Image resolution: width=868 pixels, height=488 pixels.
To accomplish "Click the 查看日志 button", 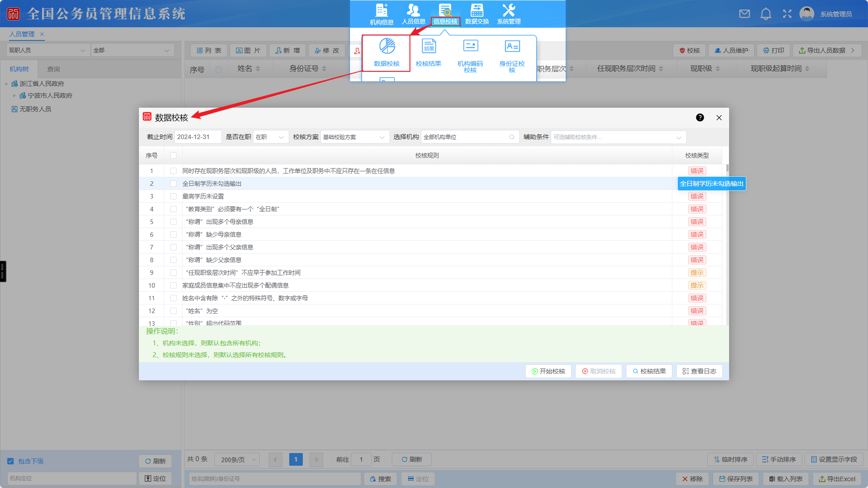I will (x=699, y=371).
